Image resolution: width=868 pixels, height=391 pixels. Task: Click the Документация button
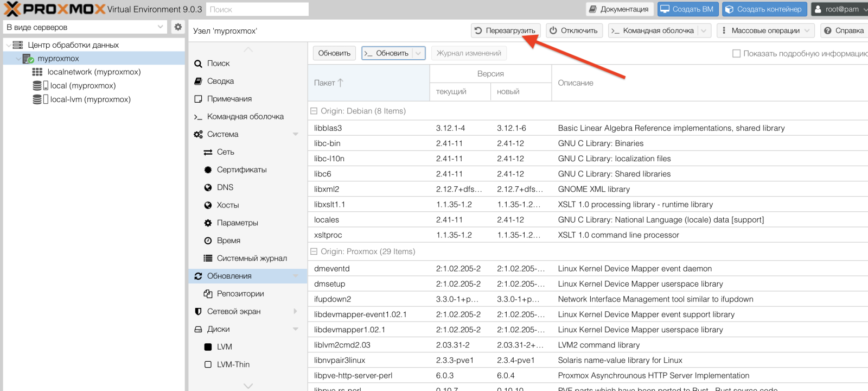point(619,9)
